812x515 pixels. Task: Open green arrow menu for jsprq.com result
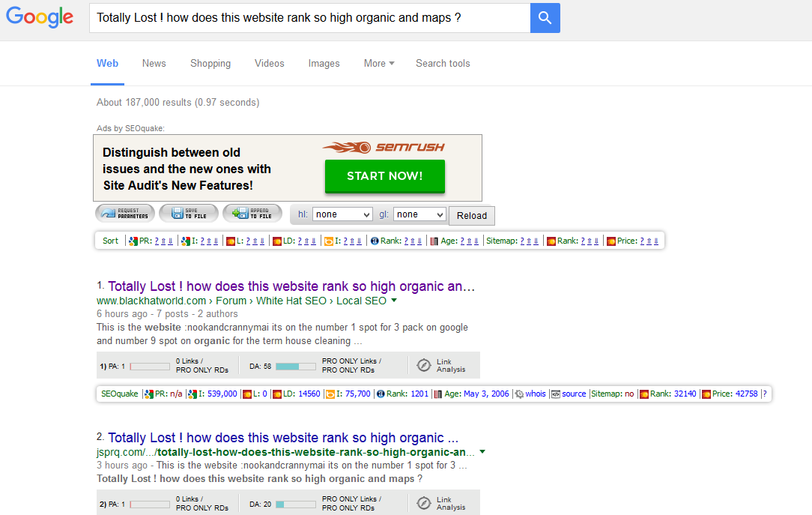pos(482,452)
